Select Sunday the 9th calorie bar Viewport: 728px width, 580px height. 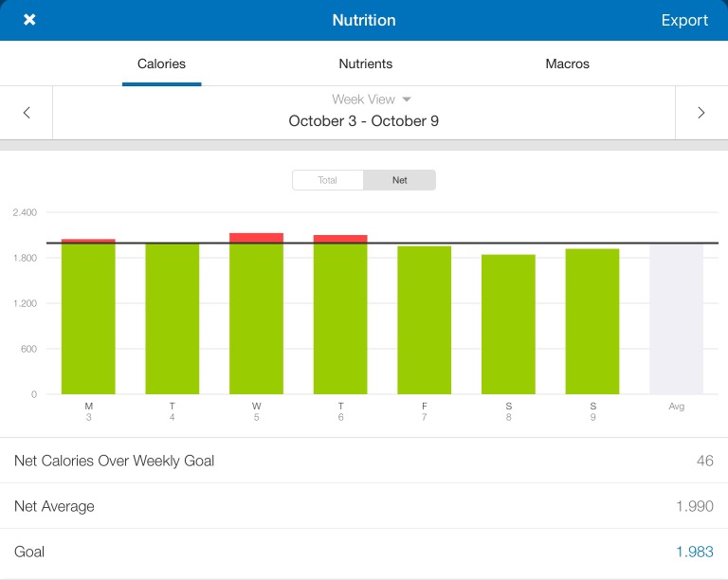(592, 321)
